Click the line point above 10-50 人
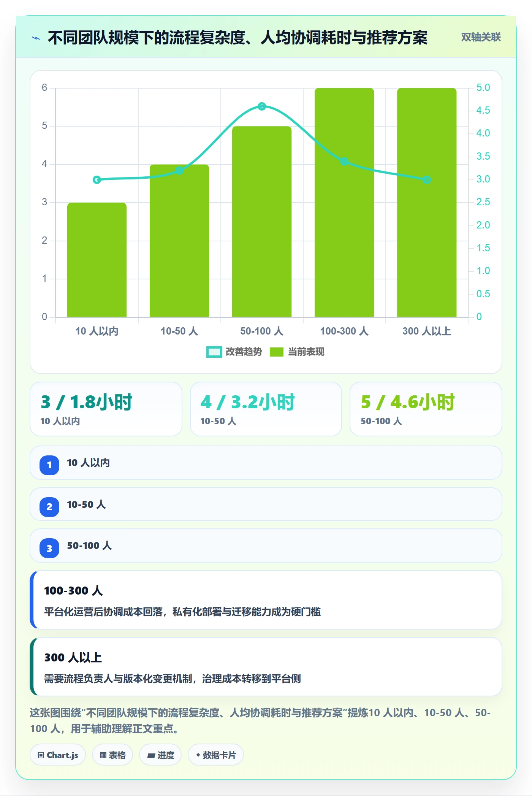Screen dimensions: 532x796 [x=179, y=171]
